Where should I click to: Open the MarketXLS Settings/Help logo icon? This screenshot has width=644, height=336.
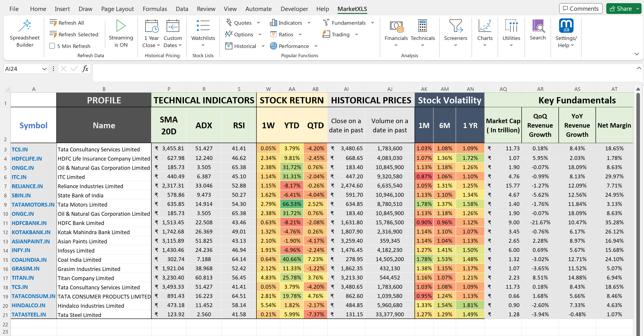point(566,26)
